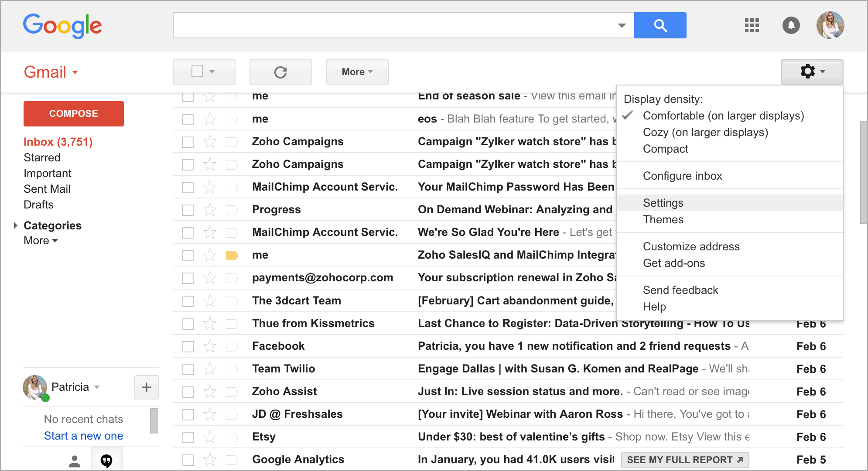
Task: Click the yellow label marker on me's email
Action: [232, 255]
